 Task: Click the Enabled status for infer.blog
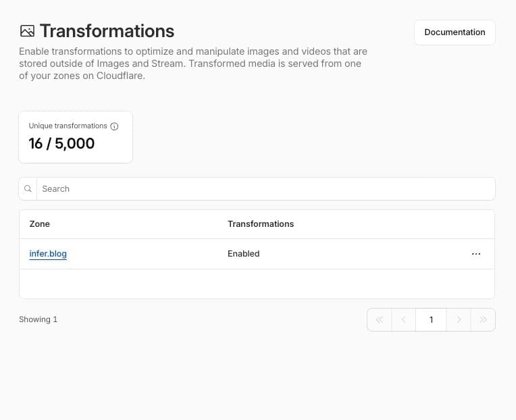(x=244, y=254)
